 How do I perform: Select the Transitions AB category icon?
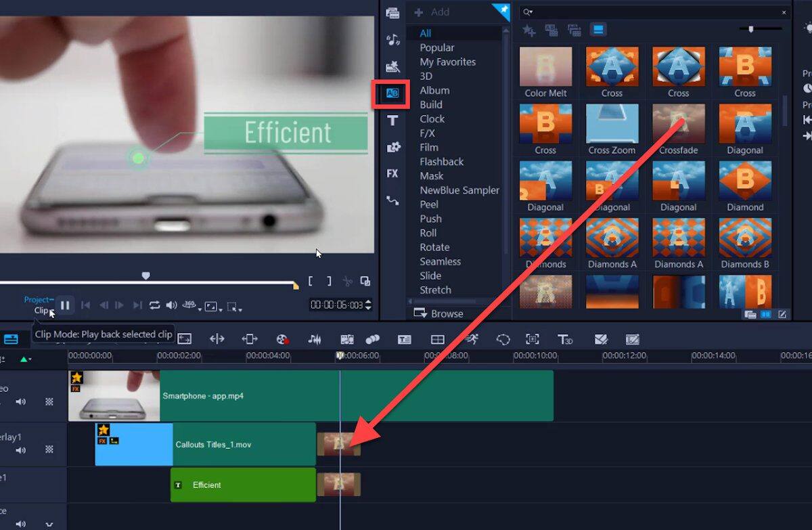pos(392,93)
